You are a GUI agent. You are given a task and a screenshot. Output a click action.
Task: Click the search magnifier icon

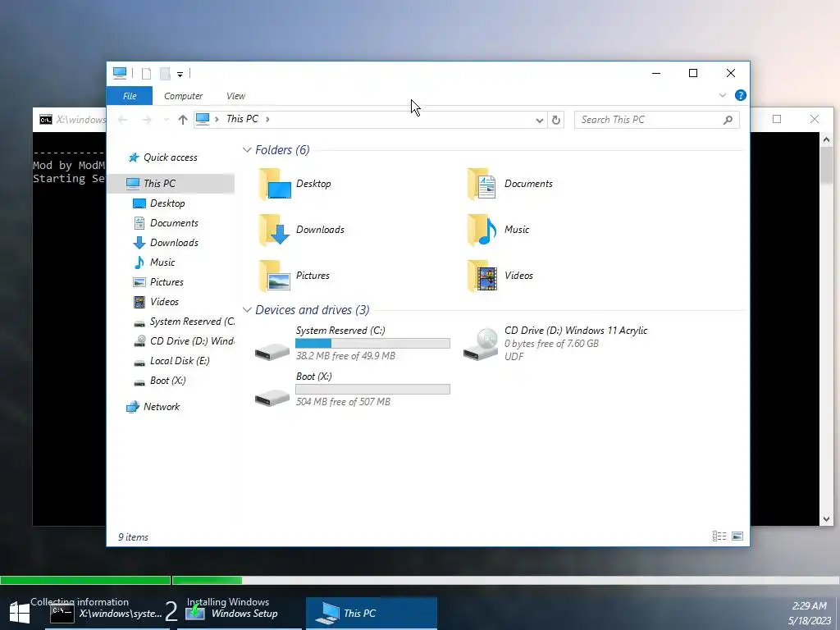[728, 120]
